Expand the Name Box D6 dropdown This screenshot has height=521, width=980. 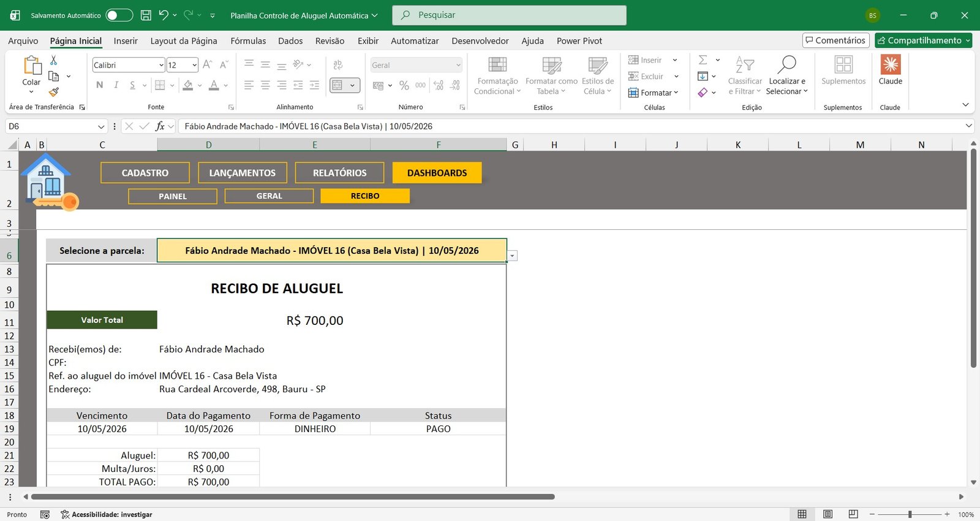pos(101,126)
